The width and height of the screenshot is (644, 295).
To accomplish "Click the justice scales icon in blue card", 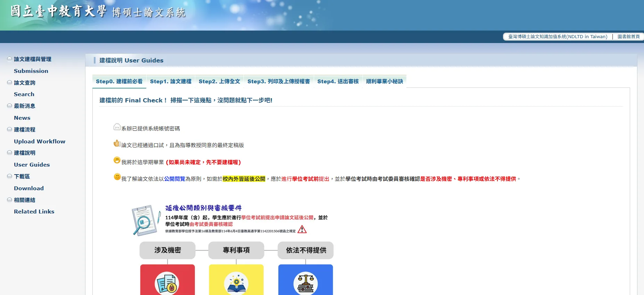I will click(x=305, y=284).
